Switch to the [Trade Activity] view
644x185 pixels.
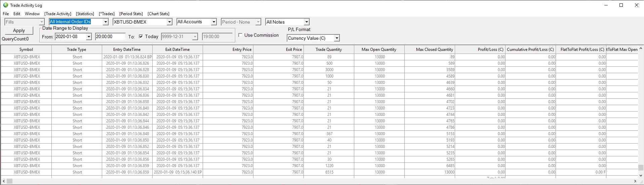tap(58, 14)
